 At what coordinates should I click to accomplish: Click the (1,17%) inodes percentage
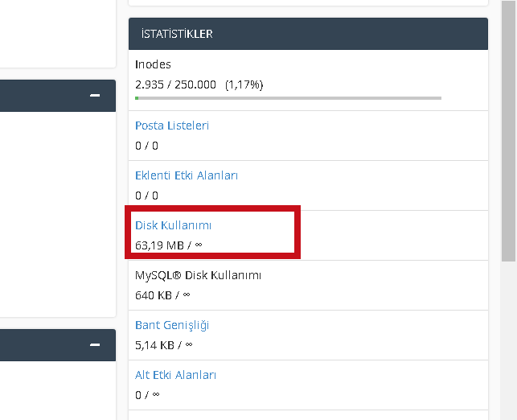pyautogui.click(x=244, y=84)
